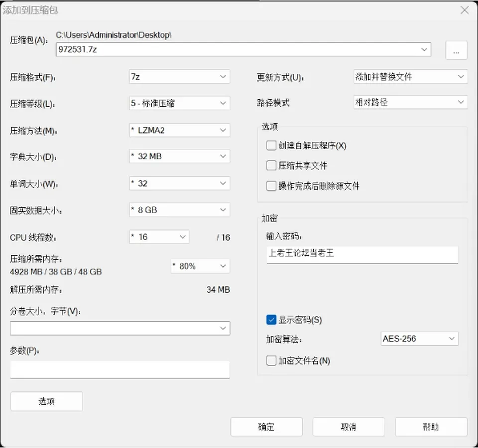This screenshot has height=448, width=478.
Task: Open the 更新方式 dropdown (添加并替换文件)
Action: 410,77
